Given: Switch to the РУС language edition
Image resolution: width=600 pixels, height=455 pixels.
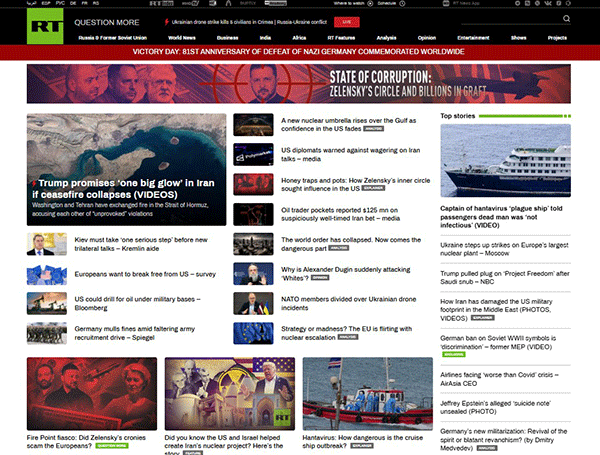Looking at the screenshot, I should click(x=60, y=3).
